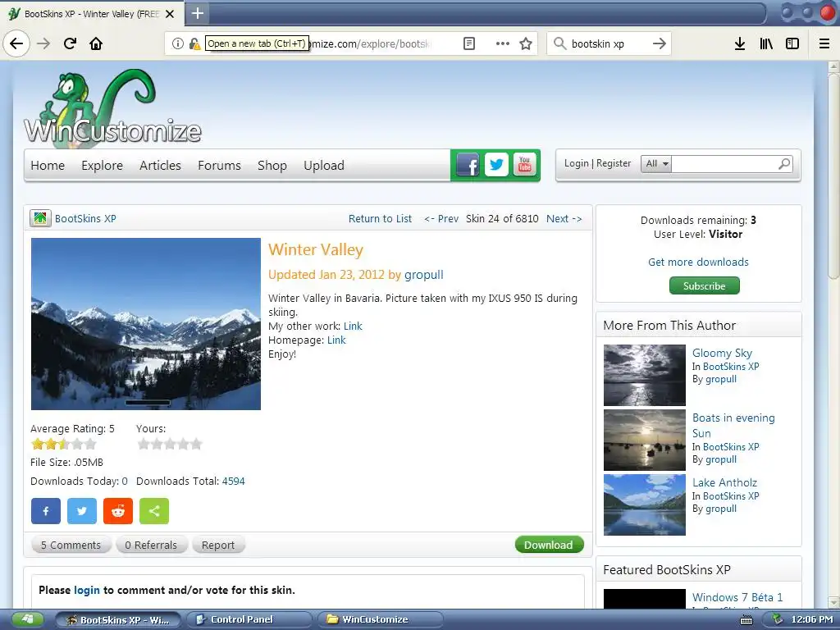Rate skin five stars under Yours
Viewport: 840px width, 630px height.
[196, 444]
